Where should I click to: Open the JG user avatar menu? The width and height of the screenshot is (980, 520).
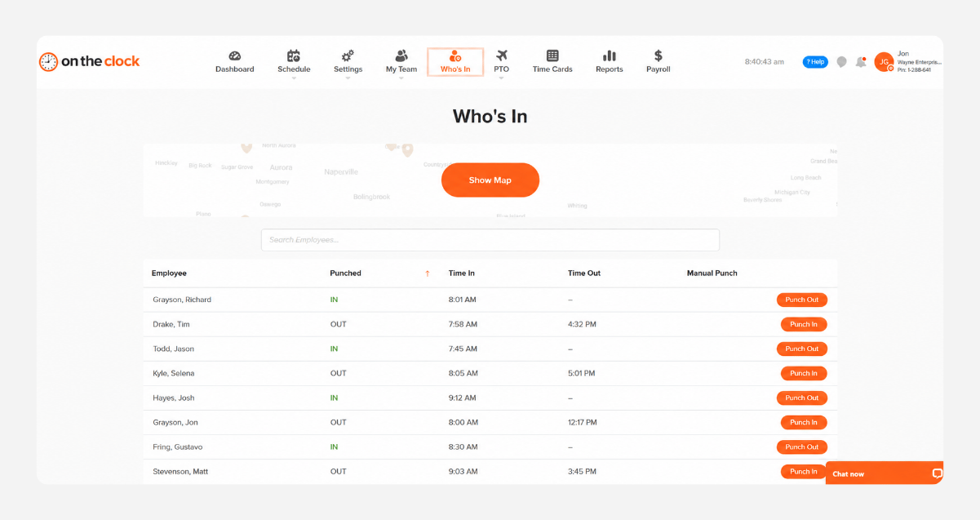coord(884,62)
